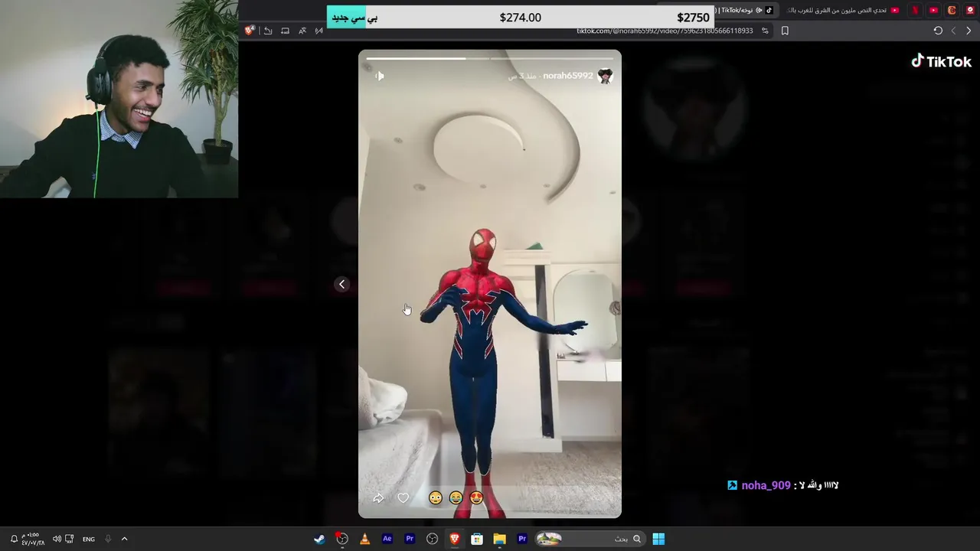
Task: Open site settings icon beside URL
Action: point(765,31)
